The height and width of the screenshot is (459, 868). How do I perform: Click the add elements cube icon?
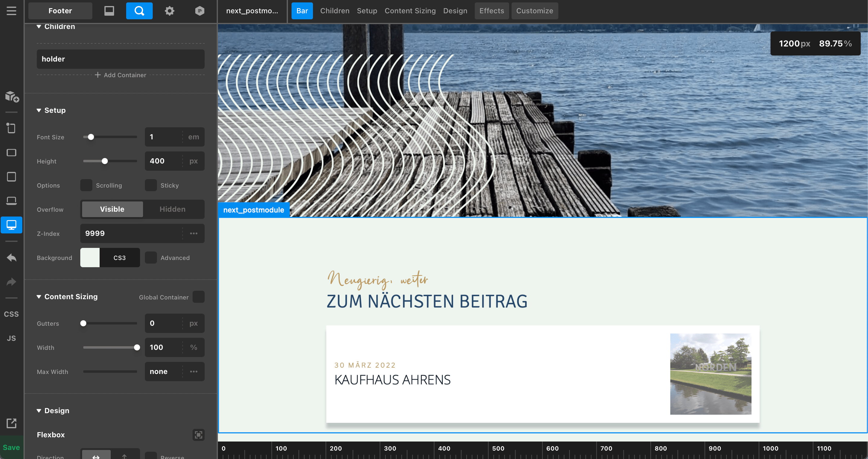click(x=11, y=97)
